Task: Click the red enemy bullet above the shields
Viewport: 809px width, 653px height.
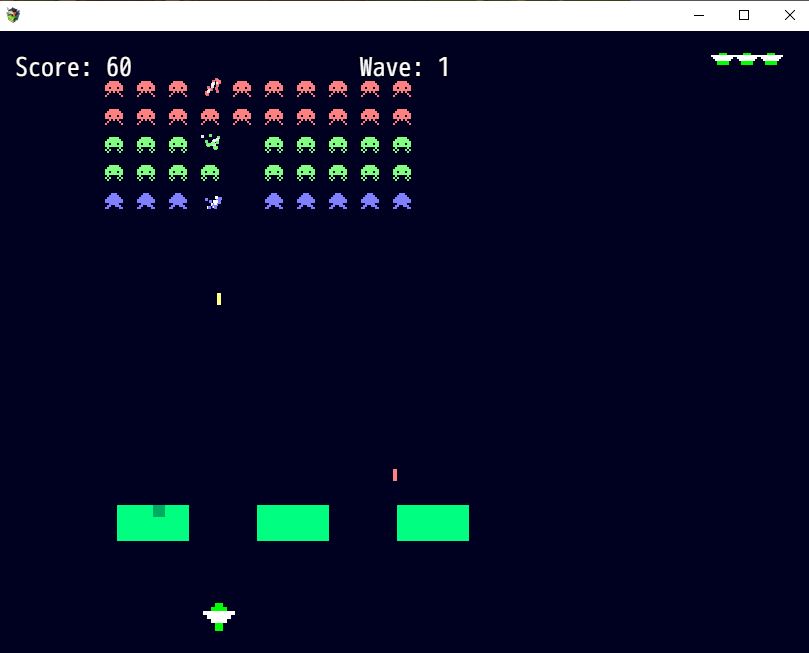Action: click(x=395, y=475)
